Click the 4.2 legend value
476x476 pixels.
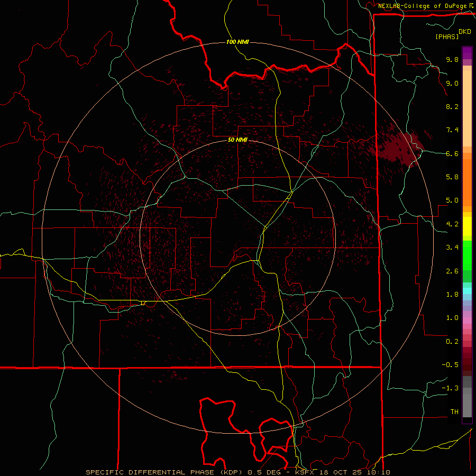coord(452,224)
